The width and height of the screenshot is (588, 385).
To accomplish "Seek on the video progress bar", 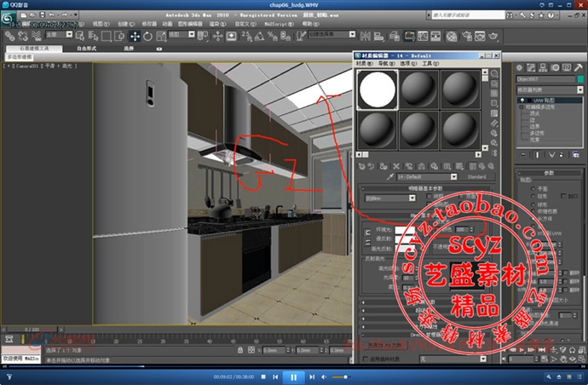I will [x=294, y=366].
